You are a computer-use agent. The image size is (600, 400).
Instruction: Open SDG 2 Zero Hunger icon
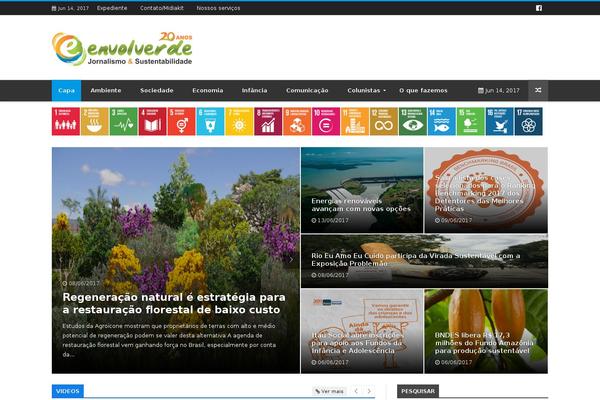[x=95, y=121]
